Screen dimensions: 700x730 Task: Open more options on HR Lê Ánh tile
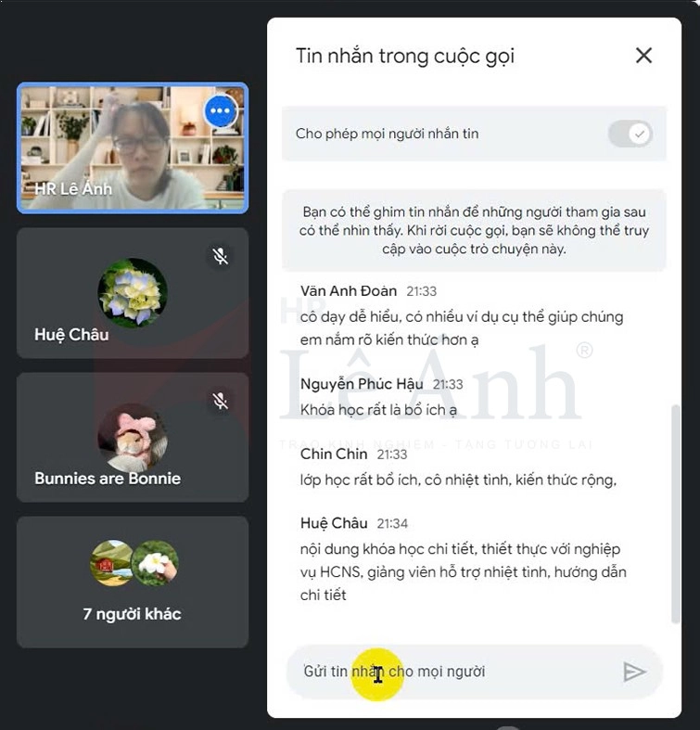coord(220,110)
